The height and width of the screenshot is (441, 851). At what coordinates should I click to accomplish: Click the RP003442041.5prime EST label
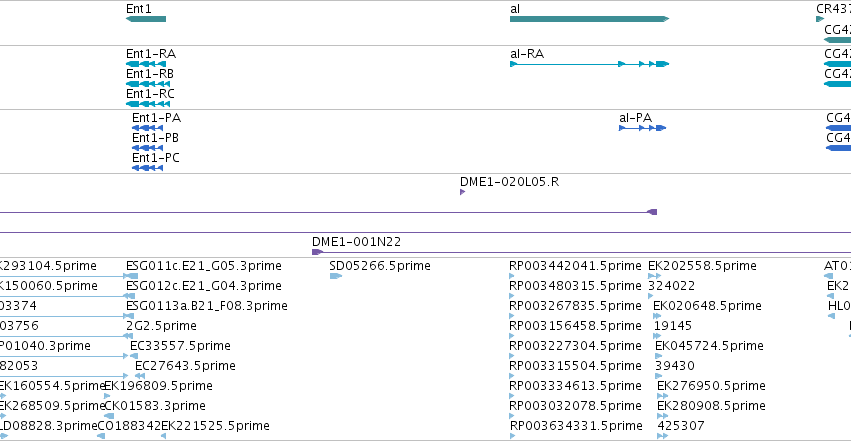(x=575, y=266)
